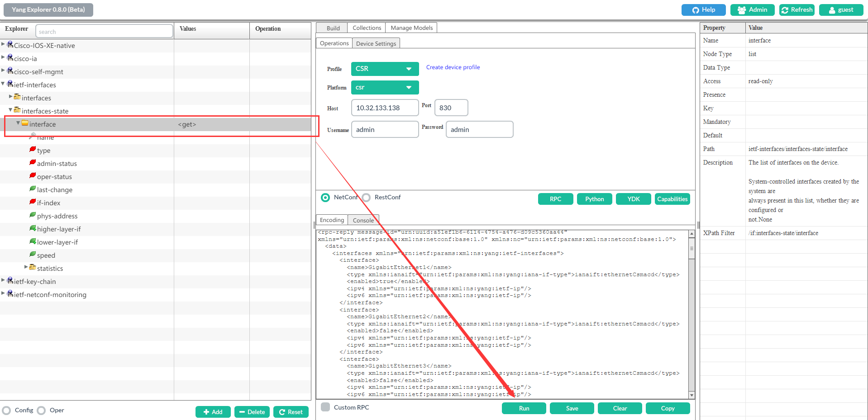The width and height of the screenshot is (868, 420).
Task: Collapse the interfaces-state tree node
Action: click(x=10, y=109)
